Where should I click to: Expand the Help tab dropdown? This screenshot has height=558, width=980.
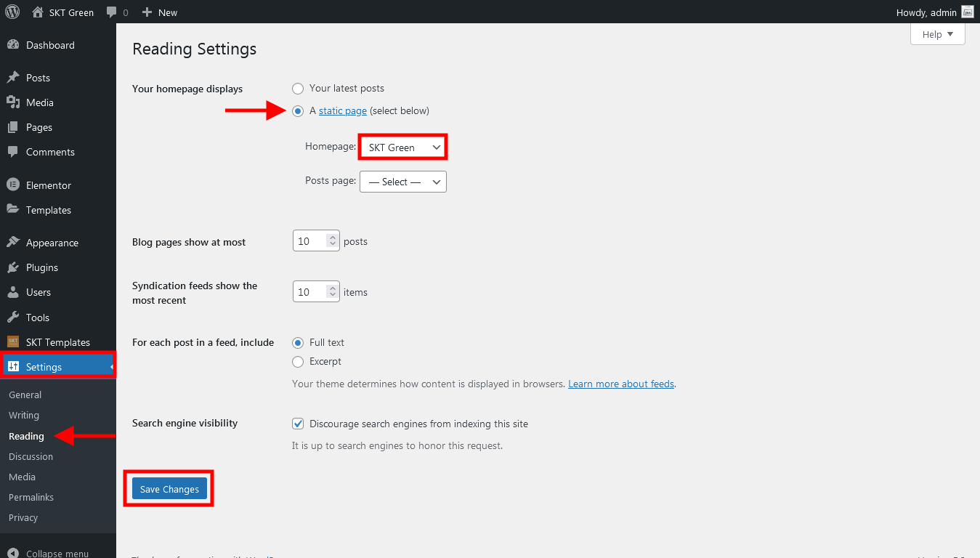pos(937,34)
